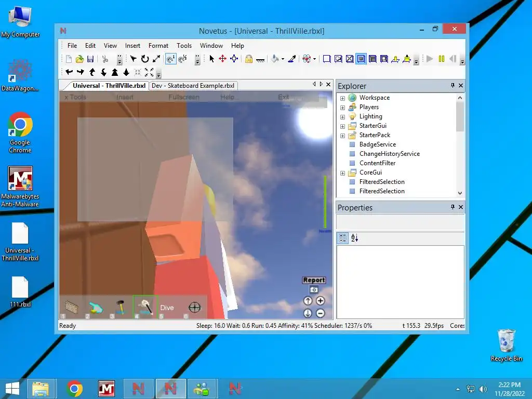Expand the CoreGui tree node
532x399 pixels.
point(342,173)
